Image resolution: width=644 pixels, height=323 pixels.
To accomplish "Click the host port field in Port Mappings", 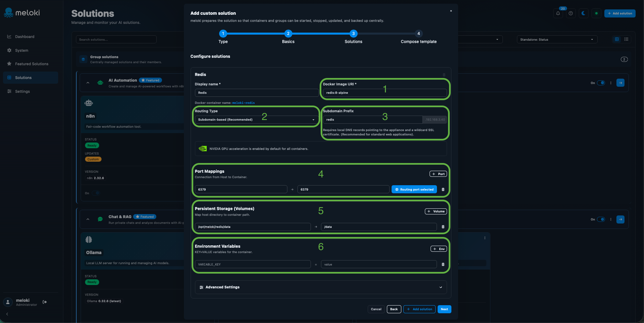I will click(241, 190).
